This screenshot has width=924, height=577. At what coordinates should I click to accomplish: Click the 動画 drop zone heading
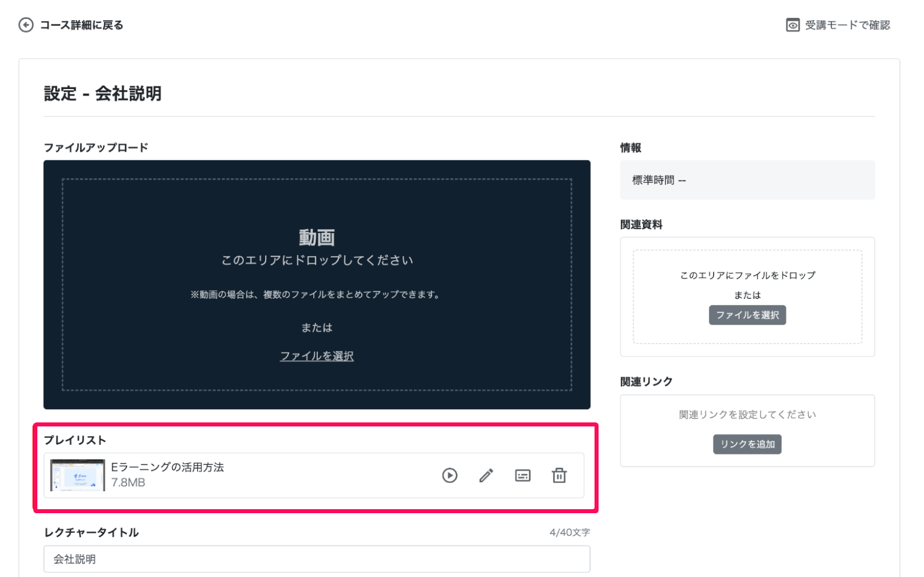tap(317, 237)
